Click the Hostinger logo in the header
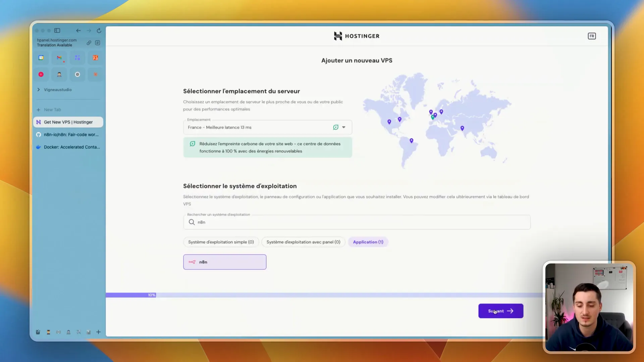644x362 pixels. click(357, 36)
